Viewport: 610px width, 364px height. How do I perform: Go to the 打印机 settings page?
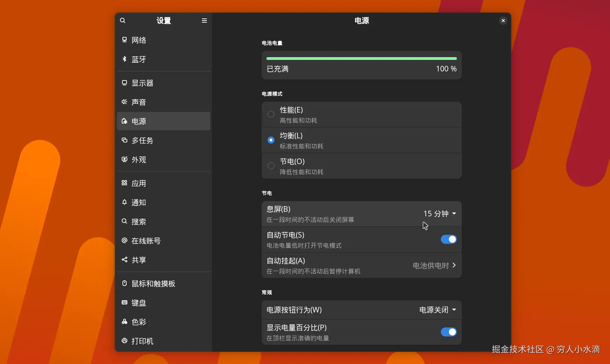tap(164, 341)
